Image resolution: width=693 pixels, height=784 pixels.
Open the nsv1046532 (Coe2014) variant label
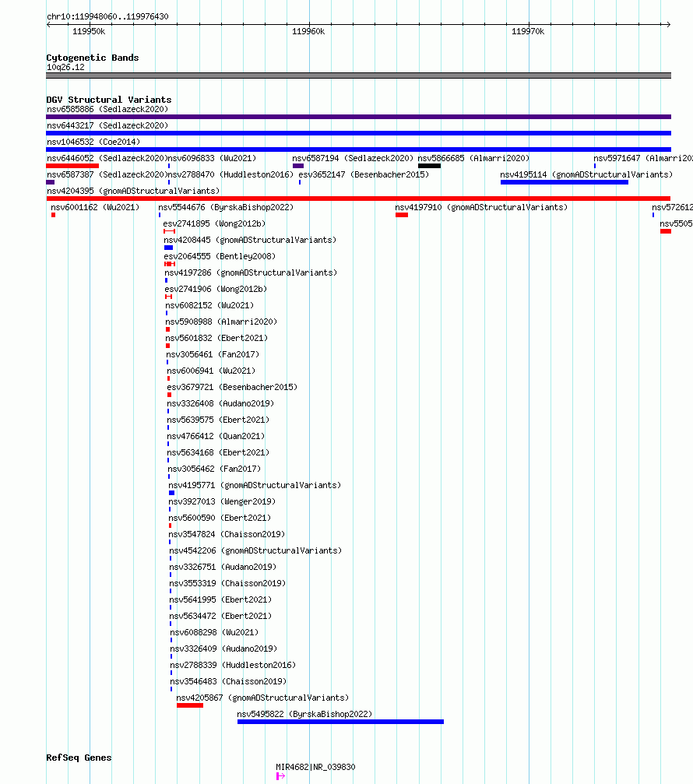pyautogui.click(x=93, y=142)
